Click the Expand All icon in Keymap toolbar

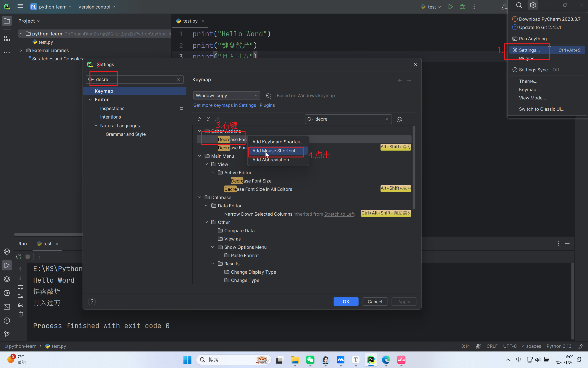[199, 119]
